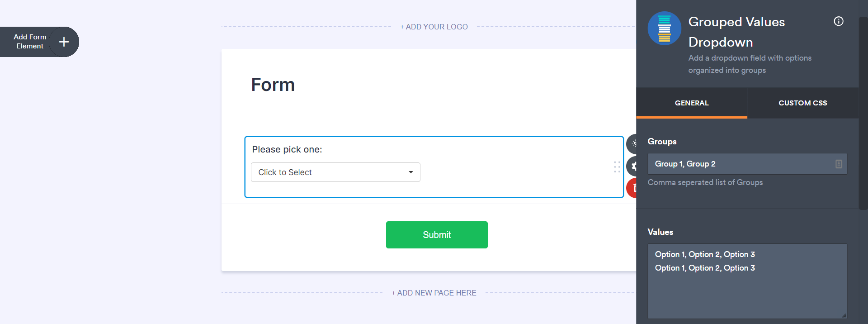Viewport: 868px width, 324px height.
Task: Click ADD NEW PAGE HERE link
Action: click(434, 293)
